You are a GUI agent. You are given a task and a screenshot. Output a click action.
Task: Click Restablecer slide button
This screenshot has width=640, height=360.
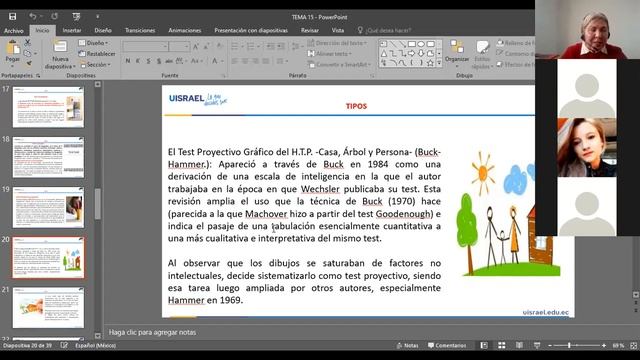click(97, 53)
